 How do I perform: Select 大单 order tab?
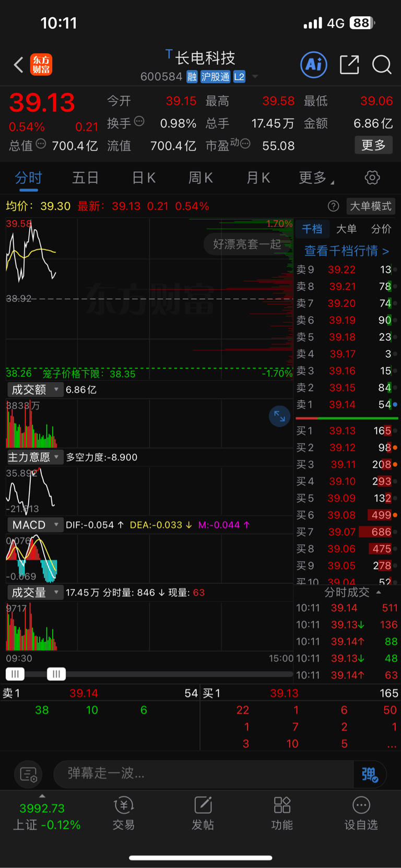tap(346, 229)
